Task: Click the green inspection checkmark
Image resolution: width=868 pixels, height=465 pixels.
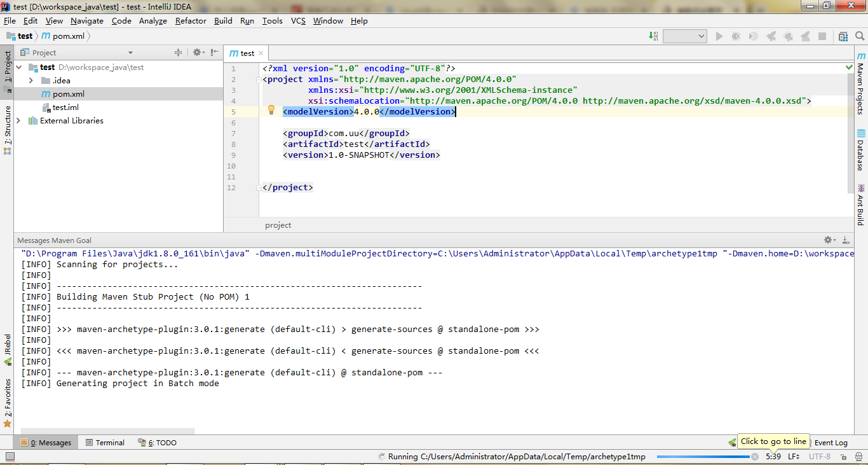Action: pos(850,67)
